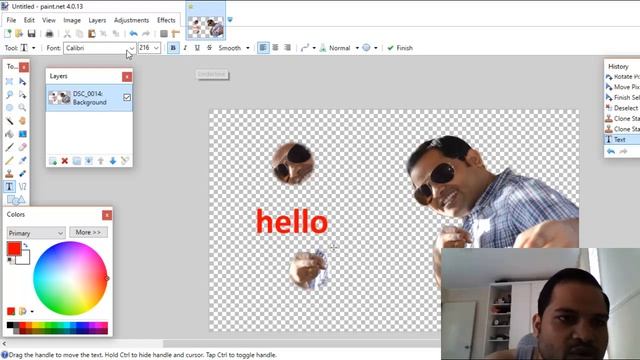Toggle Bold text formatting

[173, 48]
